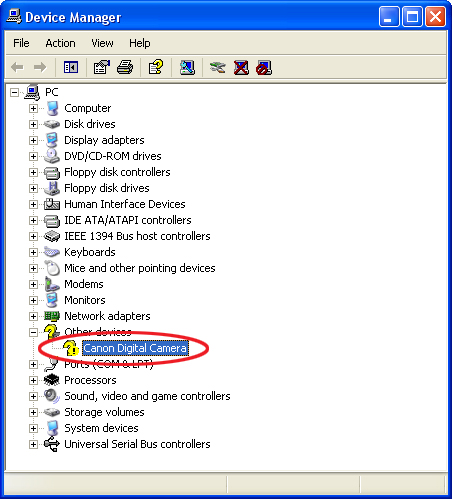Click the yellow warning icon beside Canon Camera
The image size is (452, 499).
coord(71,348)
